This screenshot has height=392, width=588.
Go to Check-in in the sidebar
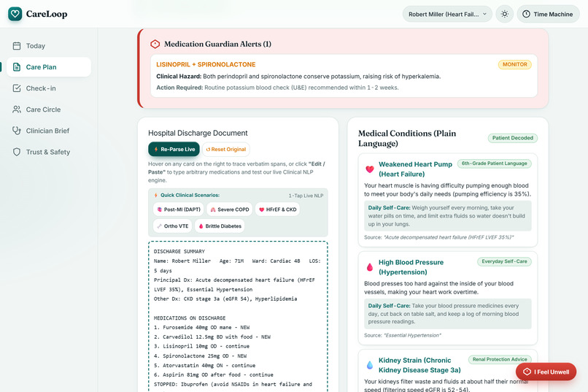coord(49,88)
